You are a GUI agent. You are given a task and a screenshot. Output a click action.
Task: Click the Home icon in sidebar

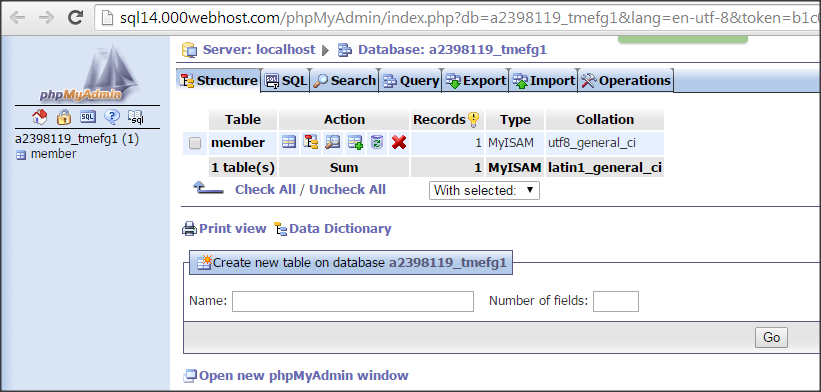tap(39, 117)
